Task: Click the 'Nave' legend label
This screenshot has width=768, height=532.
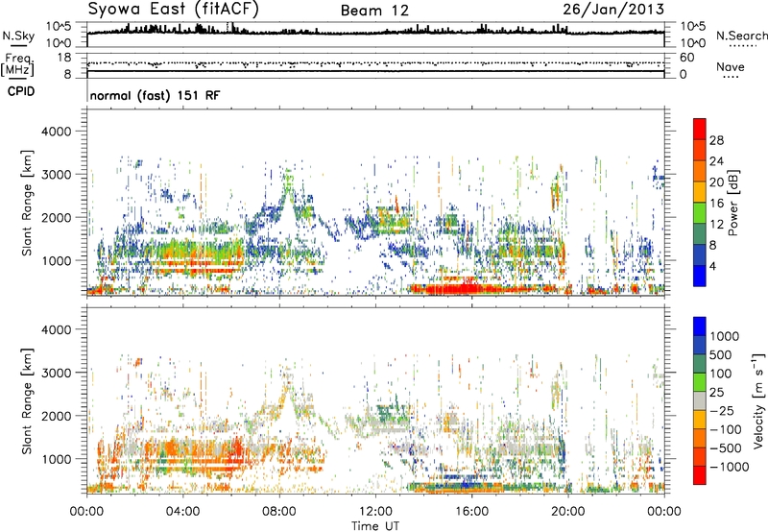Action: pyautogui.click(x=731, y=67)
